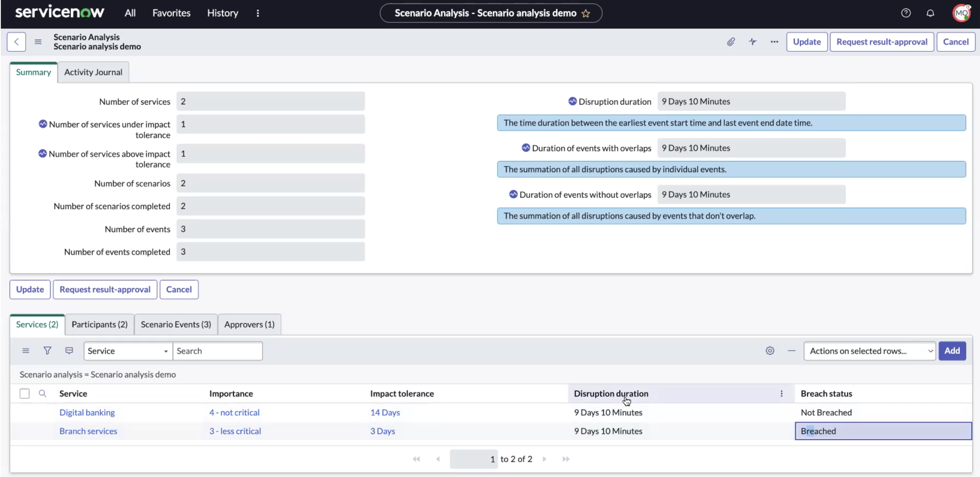Tick the select-all rows checkbox
980x477 pixels.
(x=24, y=394)
